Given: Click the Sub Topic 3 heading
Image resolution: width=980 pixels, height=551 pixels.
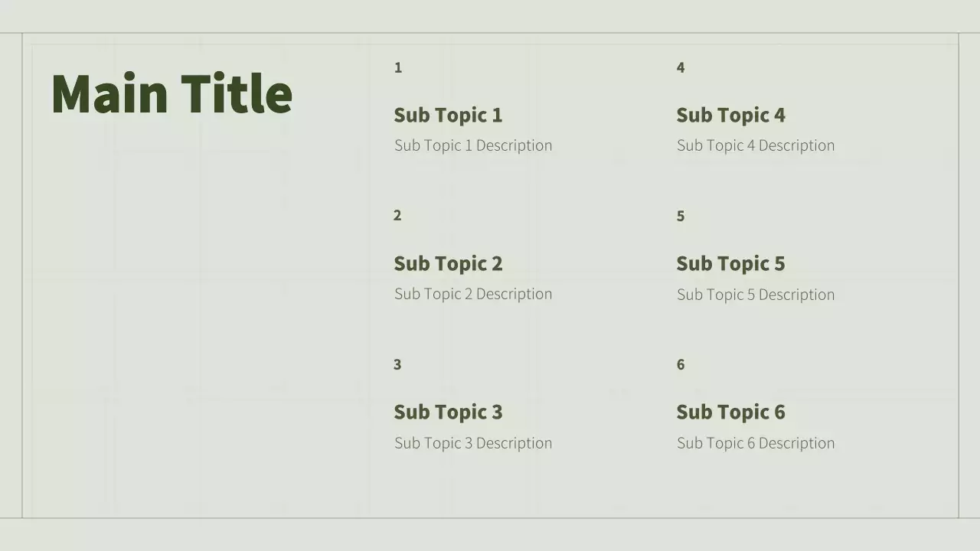Looking at the screenshot, I should [448, 412].
